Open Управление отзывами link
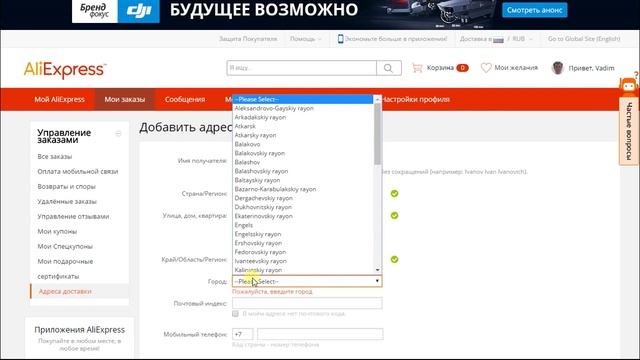 coord(73,216)
